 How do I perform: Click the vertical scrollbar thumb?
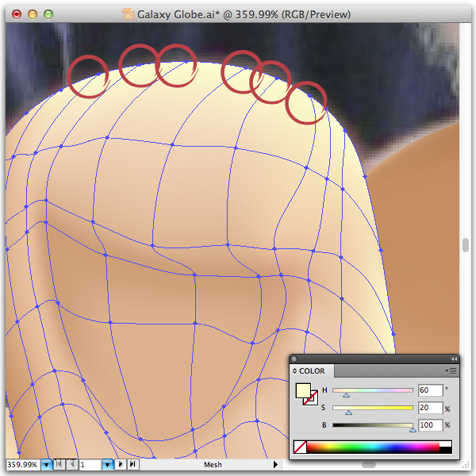tap(466, 245)
